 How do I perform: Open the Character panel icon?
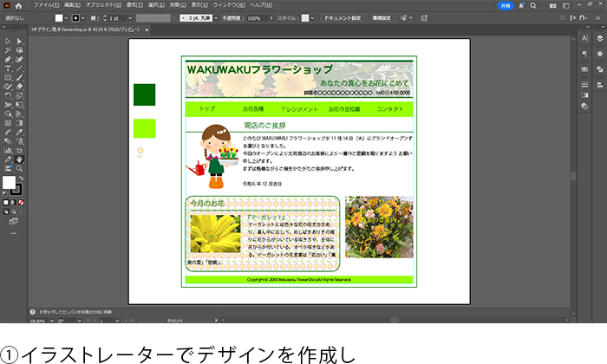pos(584,38)
